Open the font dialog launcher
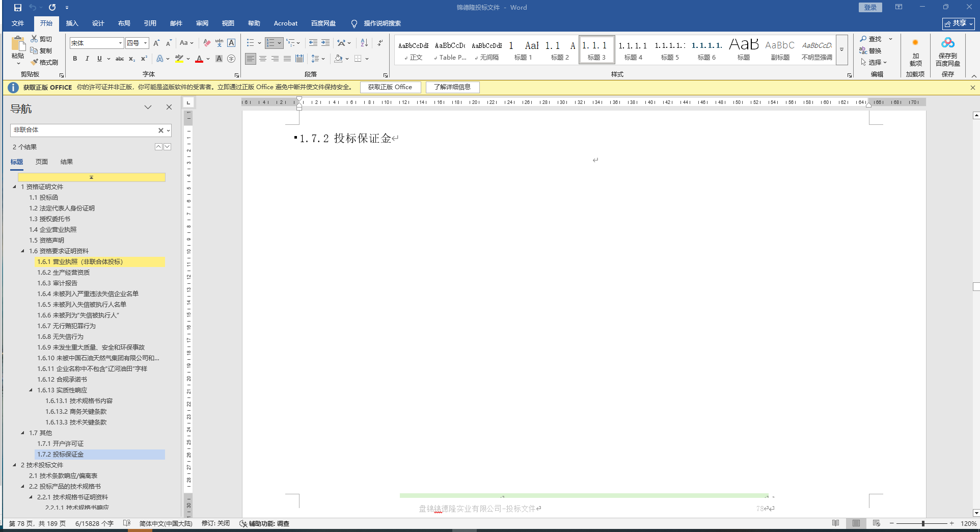This screenshot has height=532, width=980. pyautogui.click(x=237, y=75)
